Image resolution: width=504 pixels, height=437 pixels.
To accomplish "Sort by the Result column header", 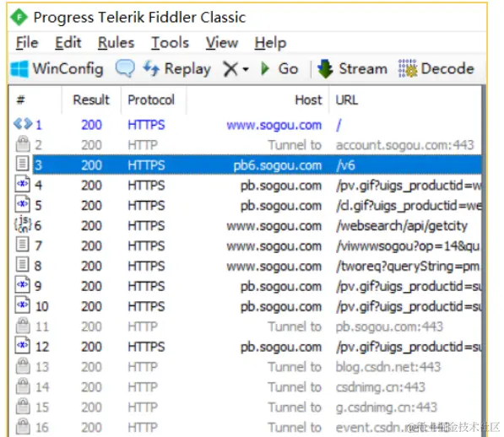I will (91, 100).
